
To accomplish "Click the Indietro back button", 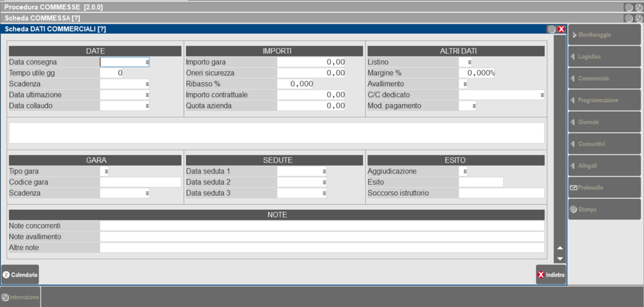I will point(551,275).
